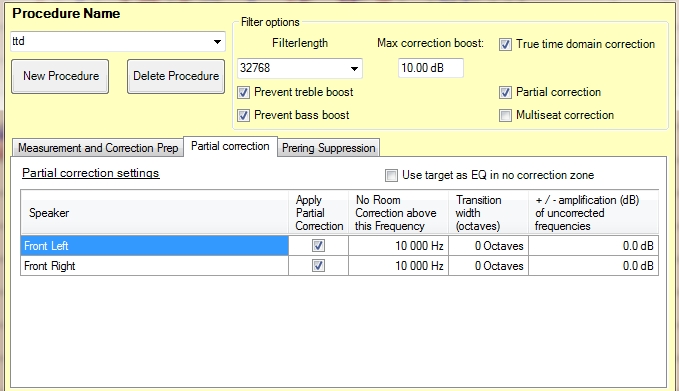This screenshot has width=679, height=391.
Task: Click Front Left 0.0 dB amplification cell
Action: pyautogui.click(x=593, y=246)
